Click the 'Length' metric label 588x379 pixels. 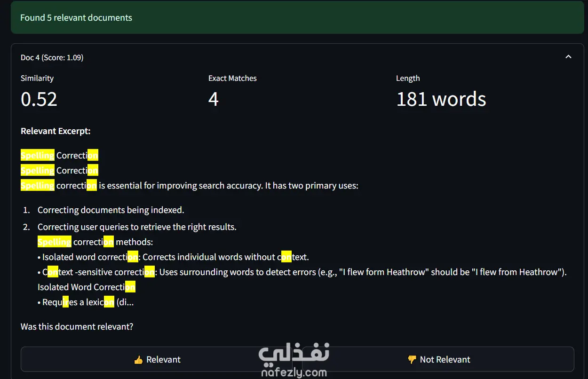click(x=408, y=78)
